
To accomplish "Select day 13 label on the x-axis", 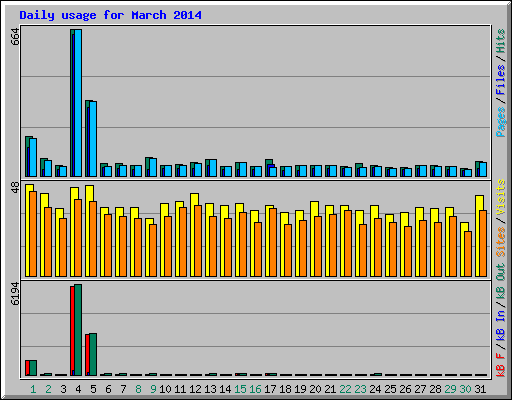I will click(x=210, y=389).
